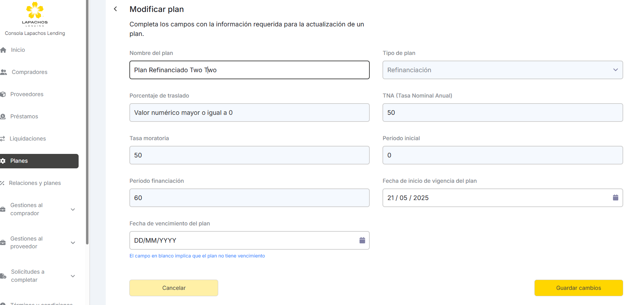Image resolution: width=644 pixels, height=305 pixels.
Task: Save with Guardar cambios button
Action: tap(578, 288)
